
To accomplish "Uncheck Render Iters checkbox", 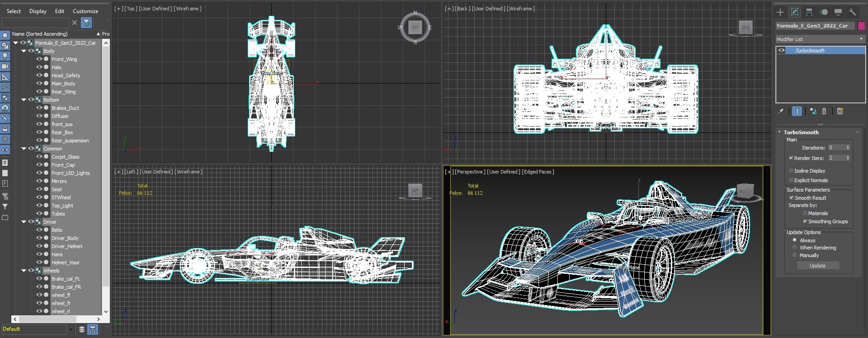I will pos(791,158).
